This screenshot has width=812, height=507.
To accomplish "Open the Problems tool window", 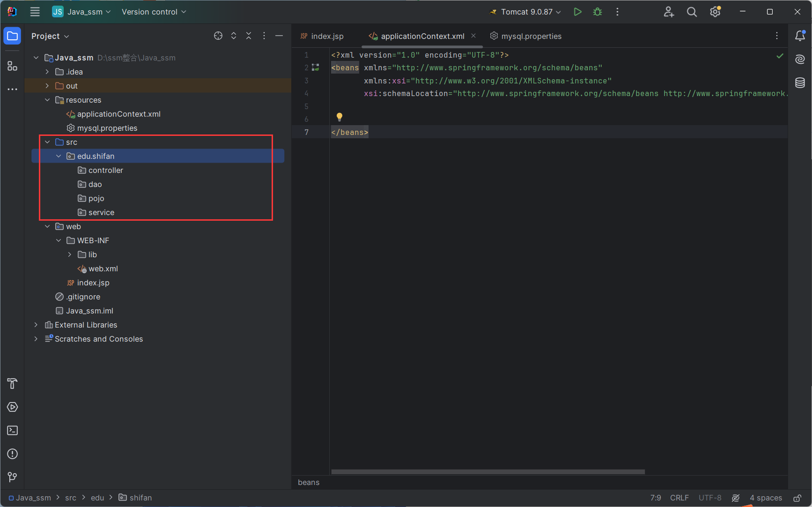I will pos(13,454).
